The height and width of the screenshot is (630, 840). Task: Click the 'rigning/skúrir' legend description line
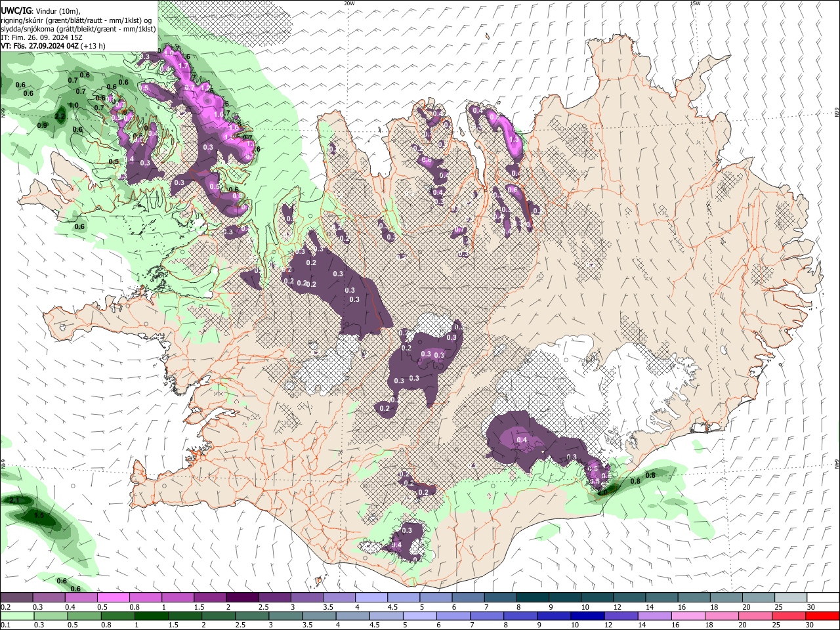pos(77,20)
